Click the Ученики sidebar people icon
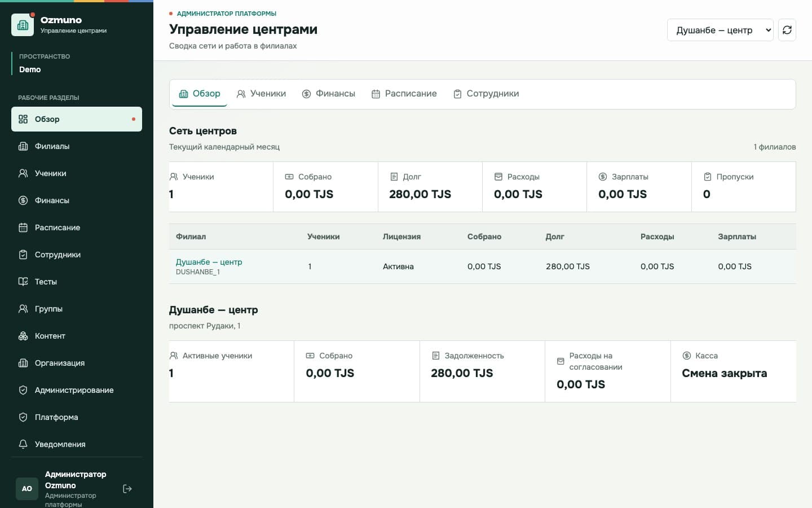 [x=23, y=173]
